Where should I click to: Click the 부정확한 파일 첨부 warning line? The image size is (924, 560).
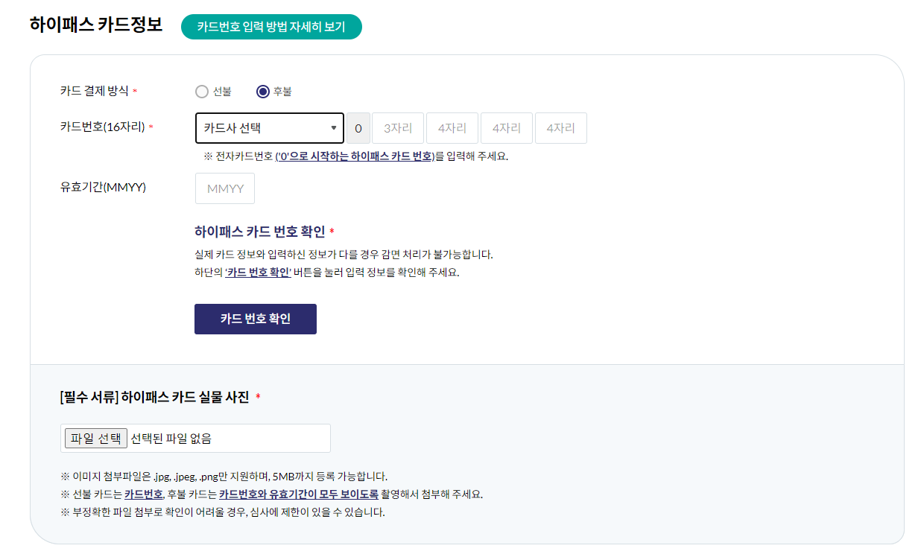pyautogui.click(x=223, y=512)
